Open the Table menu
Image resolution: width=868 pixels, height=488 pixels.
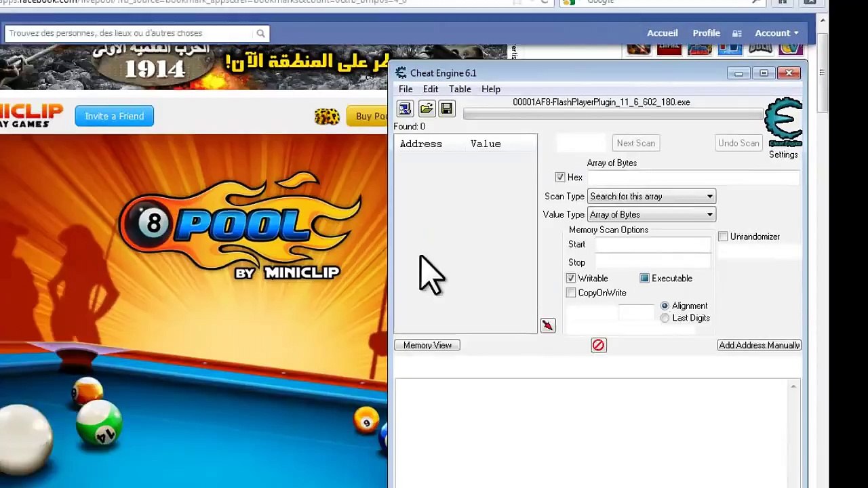click(x=460, y=89)
